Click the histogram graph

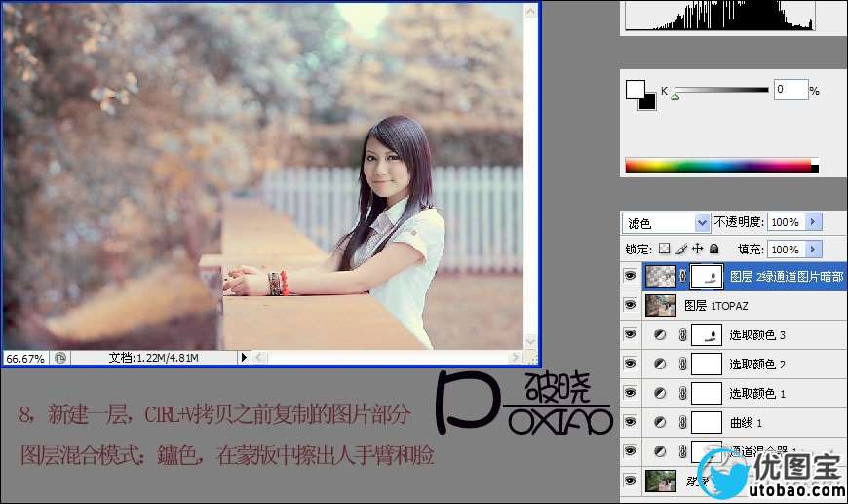pyautogui.click(x=720, y=15)
